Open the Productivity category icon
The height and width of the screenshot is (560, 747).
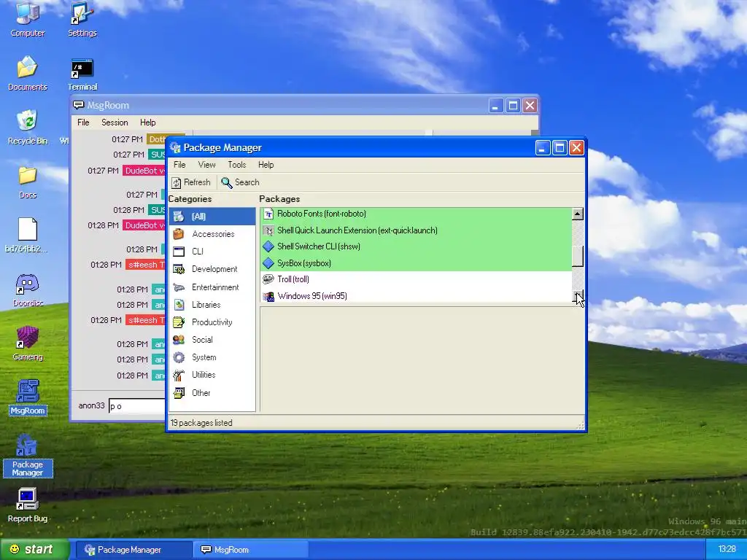pos(179,322)
